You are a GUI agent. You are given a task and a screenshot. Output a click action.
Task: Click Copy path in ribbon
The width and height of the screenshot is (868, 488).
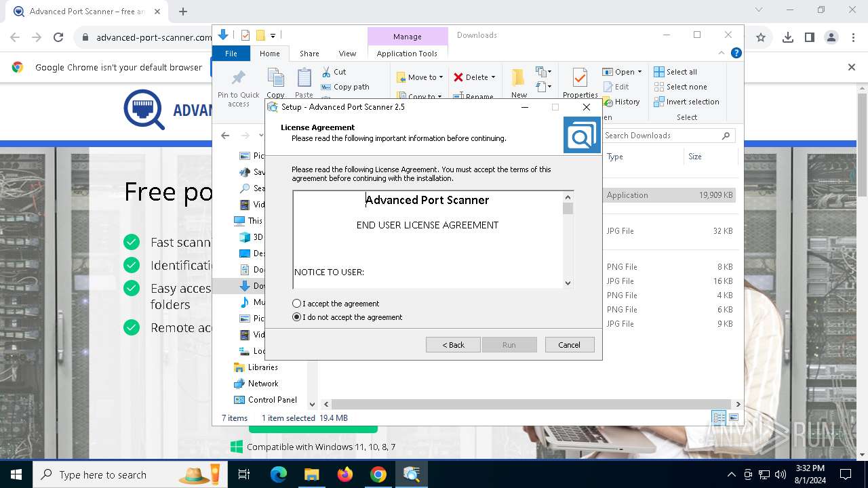pos(345,87)
